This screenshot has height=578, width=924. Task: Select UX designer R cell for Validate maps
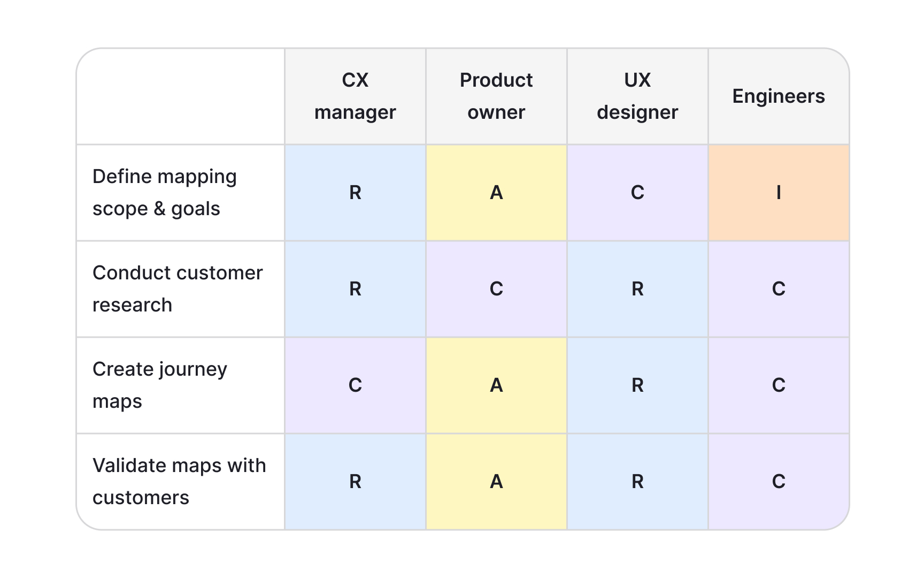click(637, 482)
